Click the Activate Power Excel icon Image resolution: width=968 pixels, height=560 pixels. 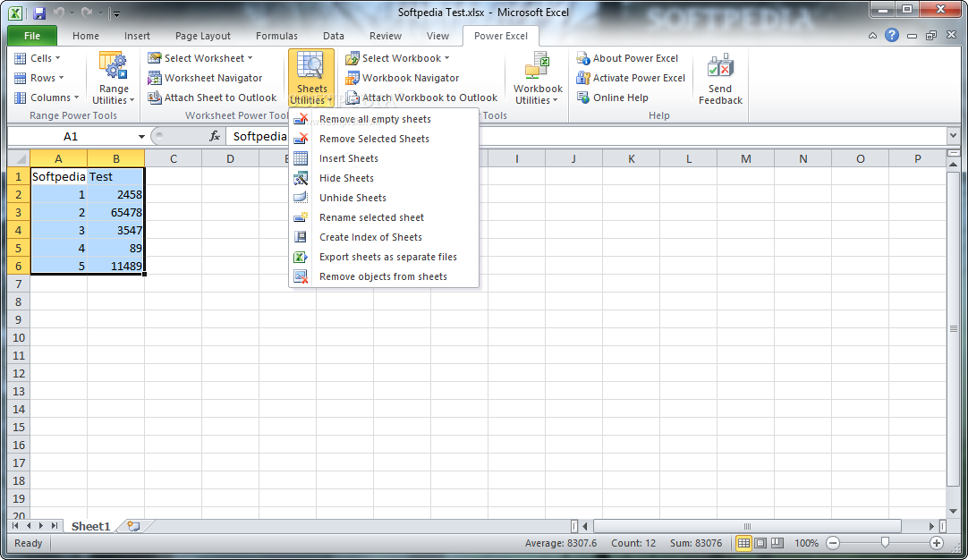pos(583,78)
